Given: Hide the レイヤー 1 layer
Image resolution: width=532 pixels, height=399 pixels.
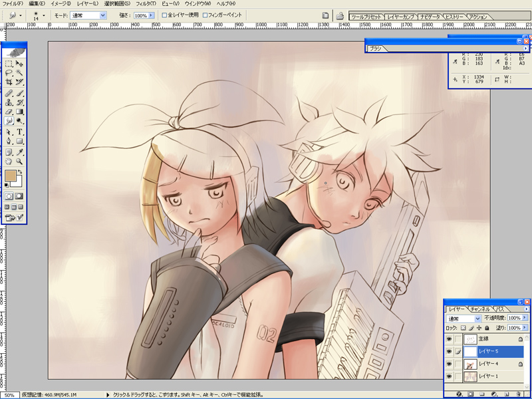Looking at the screenshot, I should [450, 376].
